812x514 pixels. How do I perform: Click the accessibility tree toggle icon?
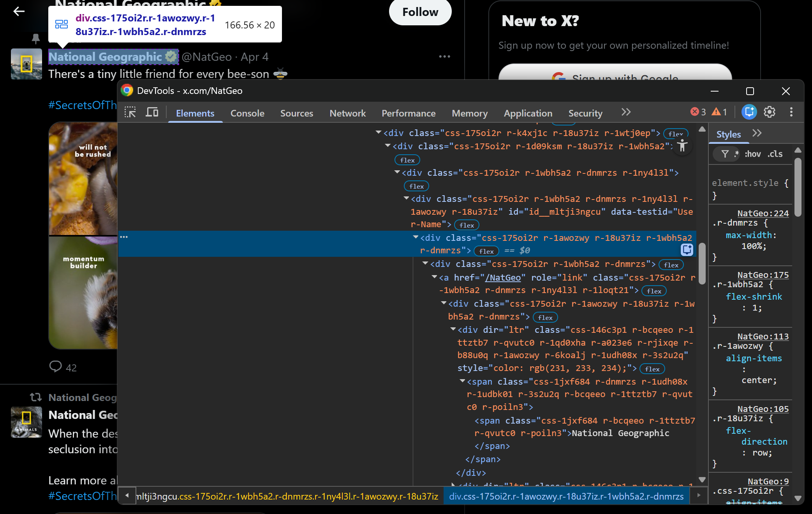click(682, 146)
